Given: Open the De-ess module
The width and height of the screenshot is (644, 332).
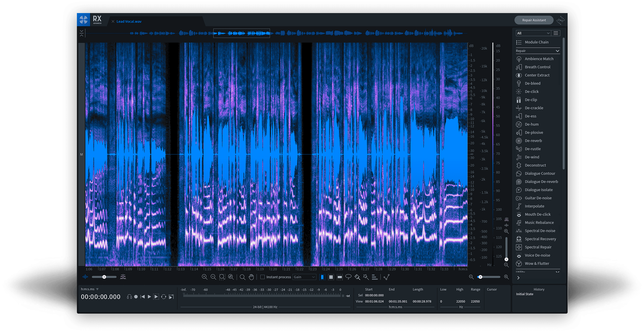Looking at the screenshot, I should click(x=538, y=116).
